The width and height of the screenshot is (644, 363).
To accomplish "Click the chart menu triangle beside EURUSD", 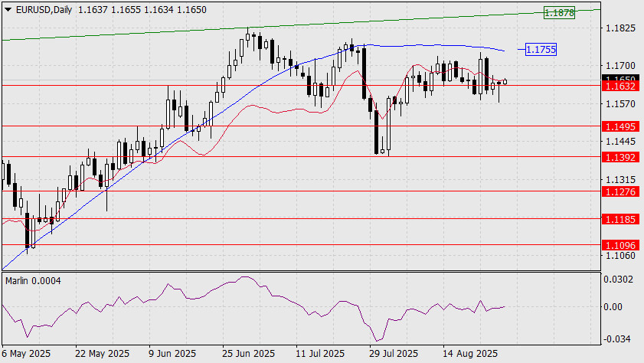I will 8,9.
